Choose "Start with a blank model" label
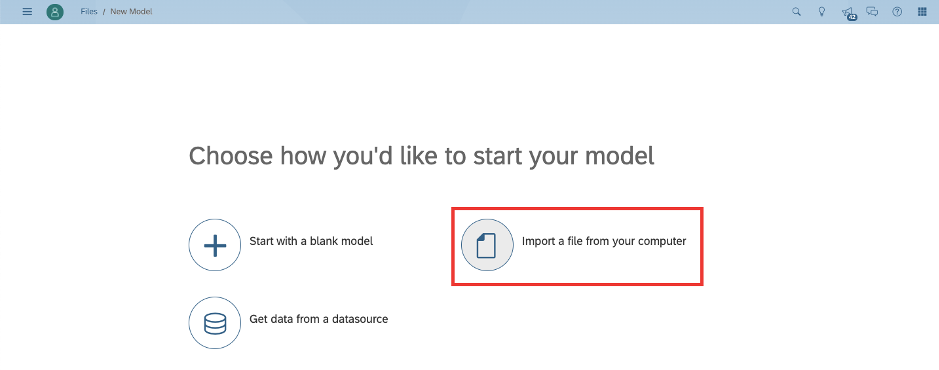This screenshot has width=939, height=370. tap(311, 241)
